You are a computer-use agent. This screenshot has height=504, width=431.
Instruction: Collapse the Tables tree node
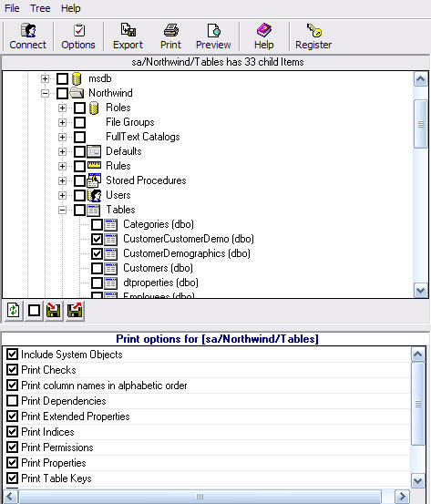(62, 210)
